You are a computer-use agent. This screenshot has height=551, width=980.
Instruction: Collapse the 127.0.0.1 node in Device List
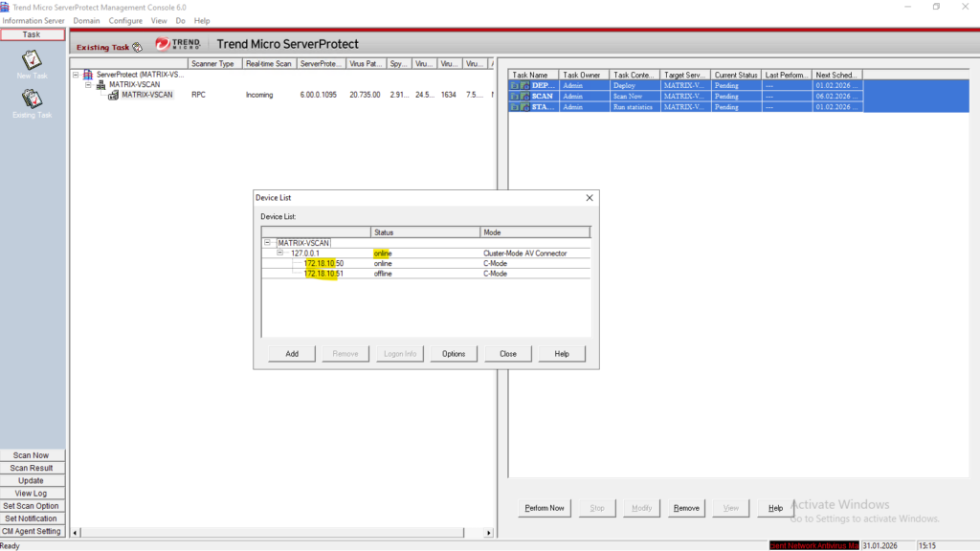point(280,253)
